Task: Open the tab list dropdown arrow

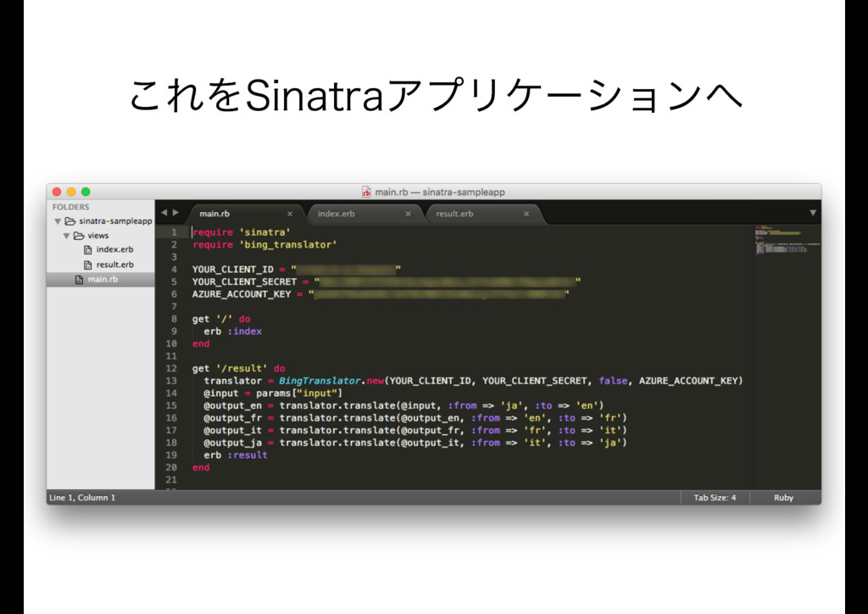Action: pos(813,213)
